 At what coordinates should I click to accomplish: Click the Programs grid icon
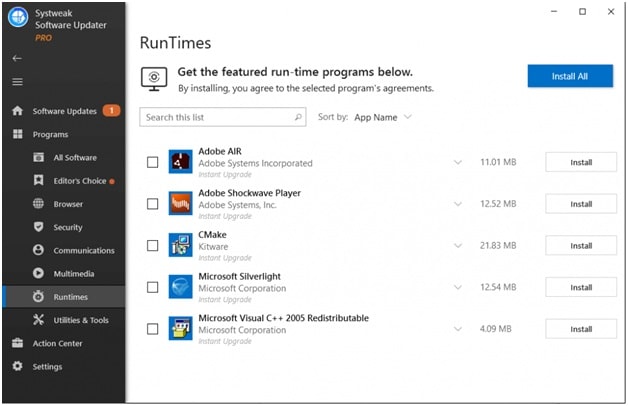point(18,134)
